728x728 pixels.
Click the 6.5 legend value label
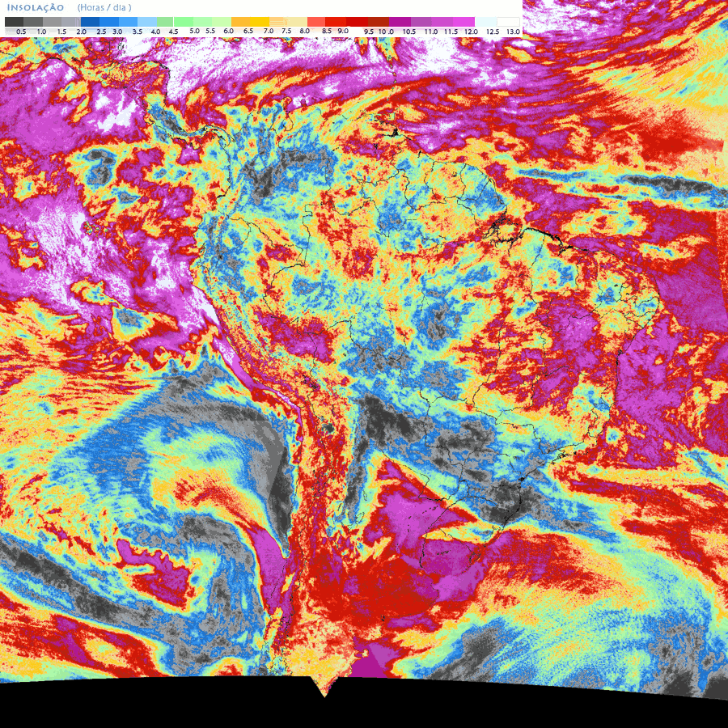click(x=248, y=31)
